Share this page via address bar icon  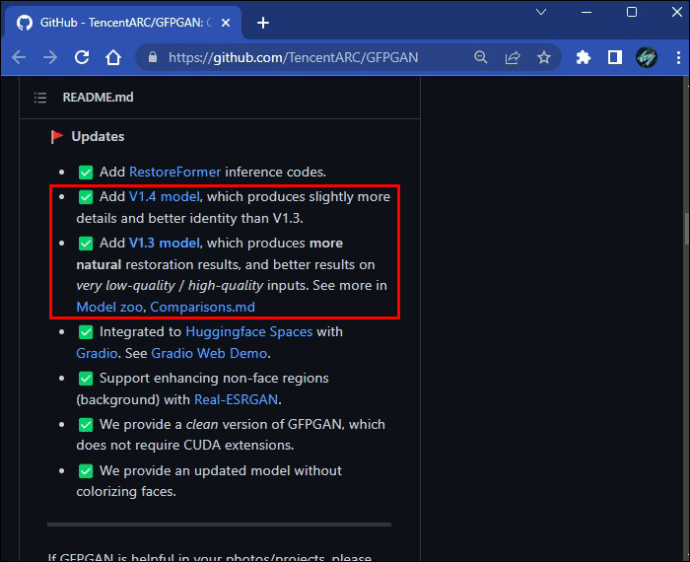pyautogui.click(x=512, y=57)
